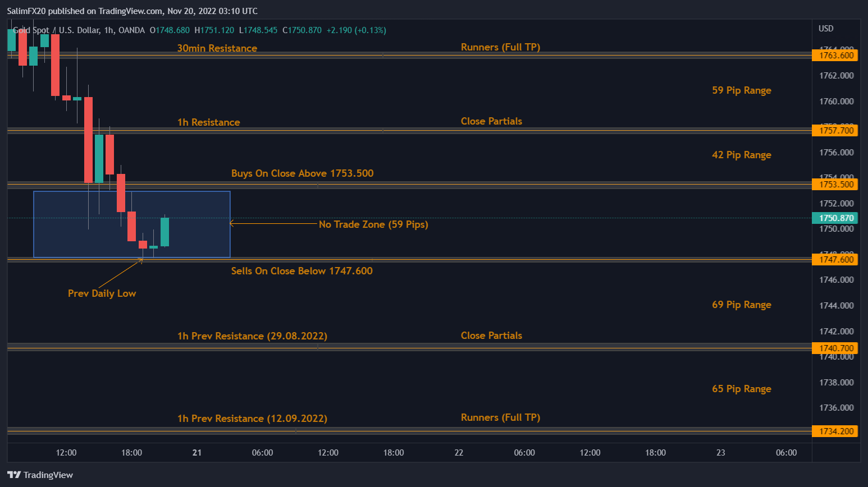
Task: Click the 21 date label on the time axis
Action: tap(197, 452)
